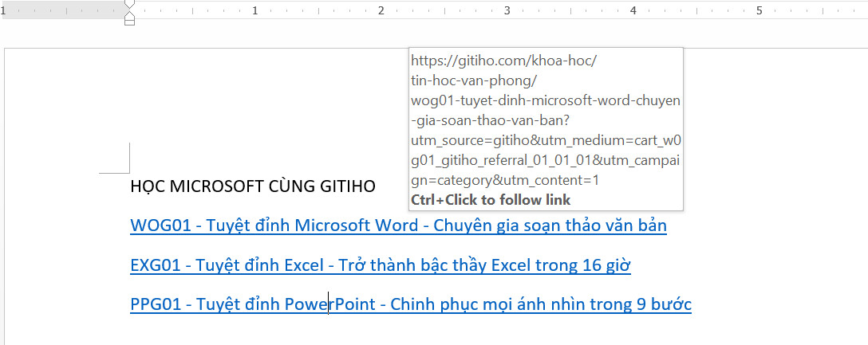Screen dimensions: 868x345
Task: Click the first line indent marker on ruler
Action: (129, 5)
